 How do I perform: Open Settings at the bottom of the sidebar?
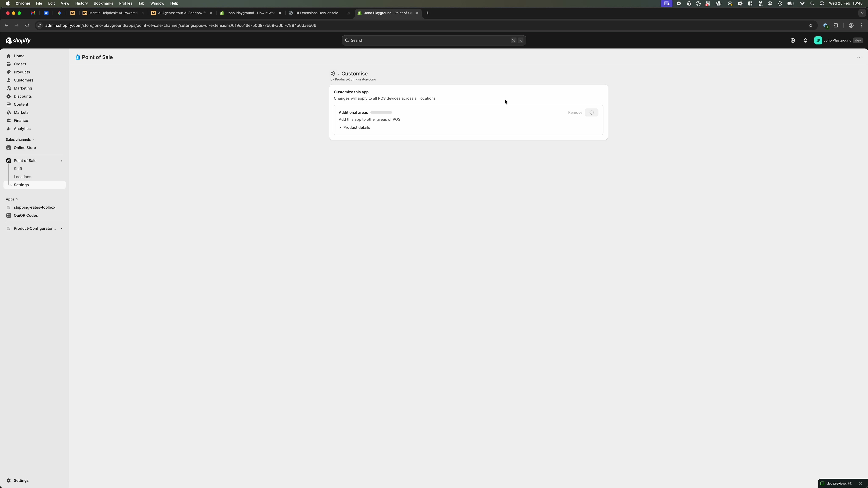[x=21, y=481]
